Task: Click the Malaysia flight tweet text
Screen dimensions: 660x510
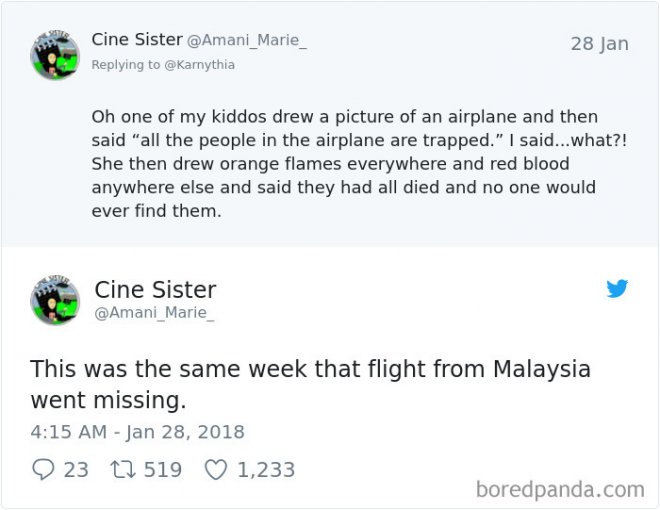Action: click(310, 385)
